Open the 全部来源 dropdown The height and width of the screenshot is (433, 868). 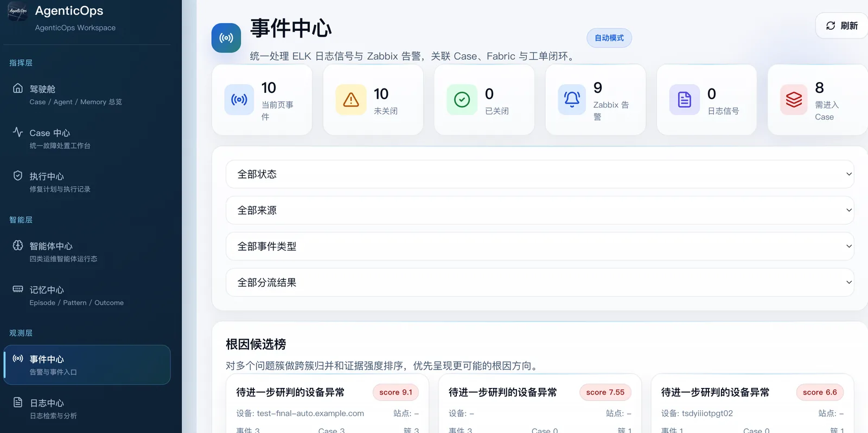coord(540,210)
